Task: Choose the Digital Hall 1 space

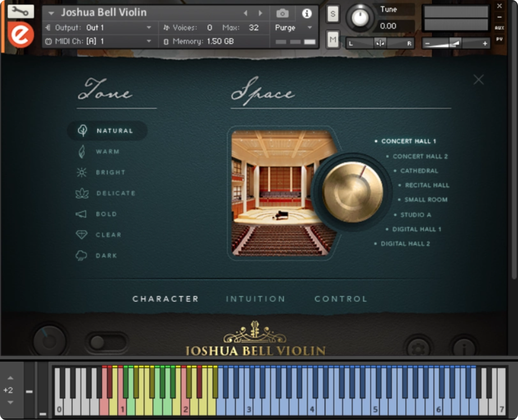Action: click(413, 229)
